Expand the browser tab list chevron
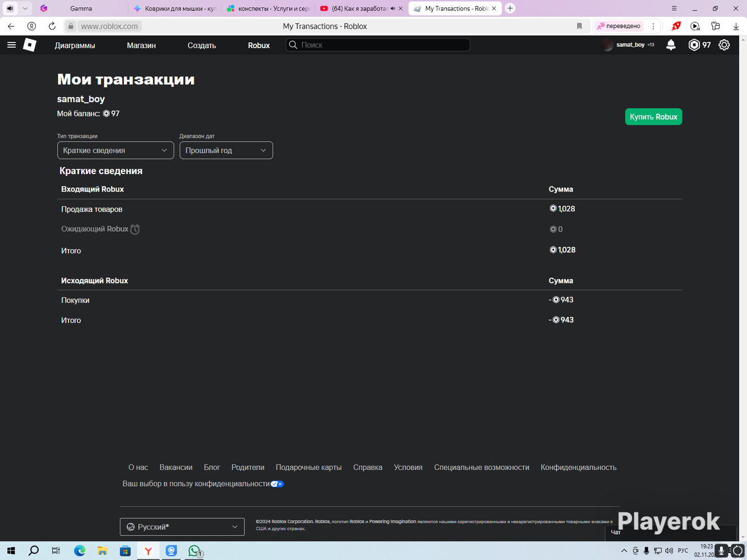 tap(25, 8)
